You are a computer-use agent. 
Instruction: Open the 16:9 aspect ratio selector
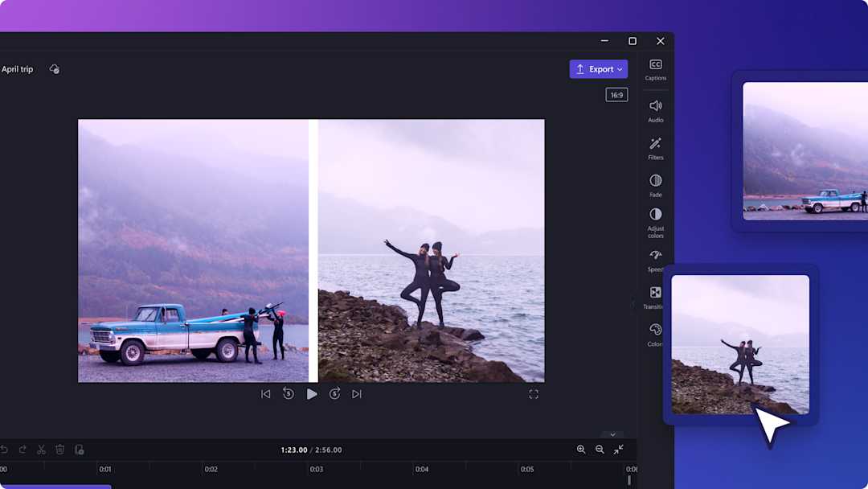(616, 94)
